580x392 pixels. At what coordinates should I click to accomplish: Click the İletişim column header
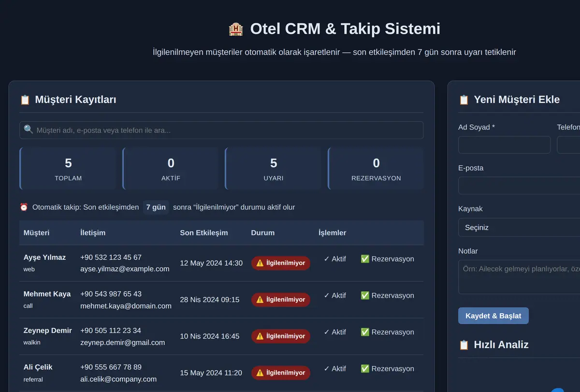click(93, 232)
